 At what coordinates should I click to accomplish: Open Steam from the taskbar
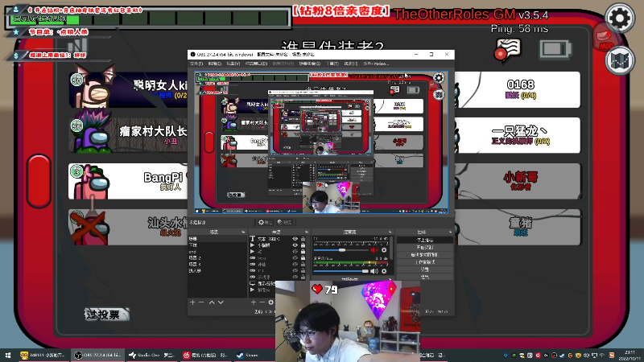click(x=248, y=355)
